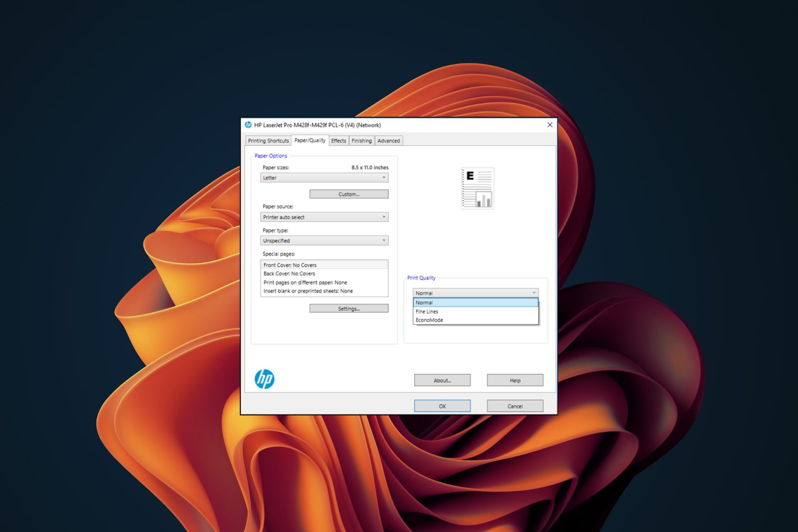Click the Paper Options group label
Screen dimensions: 798x532
(271, 156)
